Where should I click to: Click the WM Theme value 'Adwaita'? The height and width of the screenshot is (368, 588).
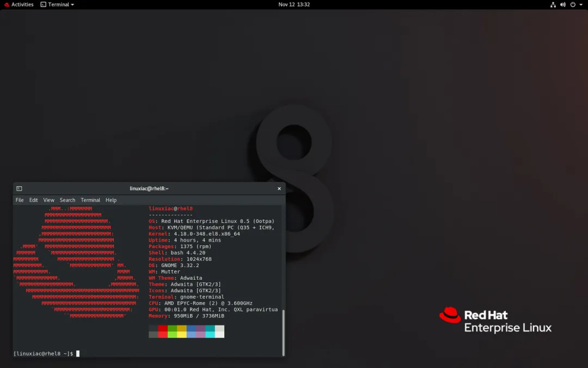click(191, 278)
